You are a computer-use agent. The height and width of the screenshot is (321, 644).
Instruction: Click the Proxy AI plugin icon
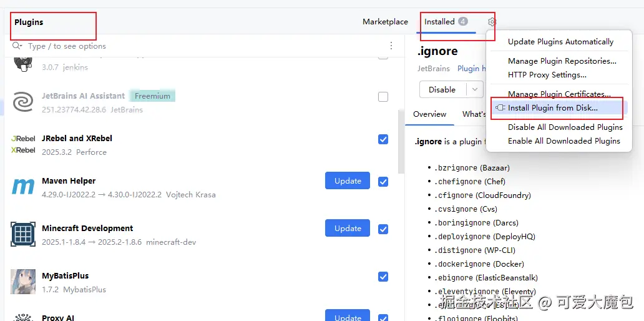(x=23, y=317)
